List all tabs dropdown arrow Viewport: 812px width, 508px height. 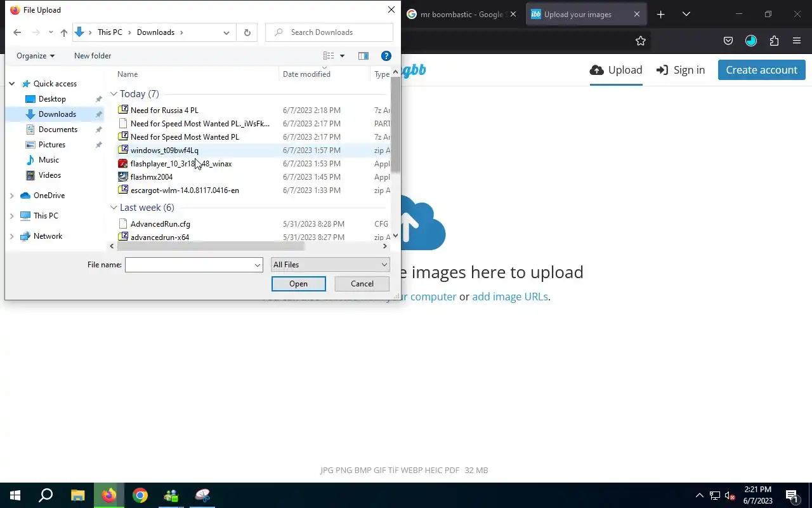[x=686, y=14]
